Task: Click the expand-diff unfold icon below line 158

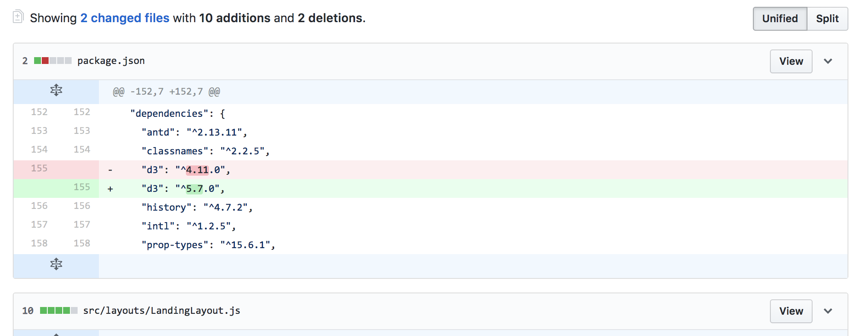Action: pyautogui.click(x=56, y=264)
